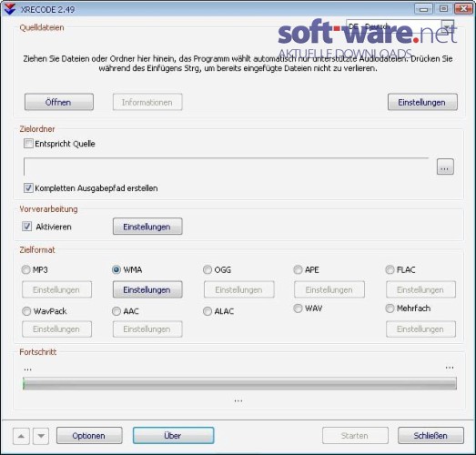The height and width of the screenshot is (455, 476).
Task: Pick the Mehrfach format option
Action: [390, 308]
